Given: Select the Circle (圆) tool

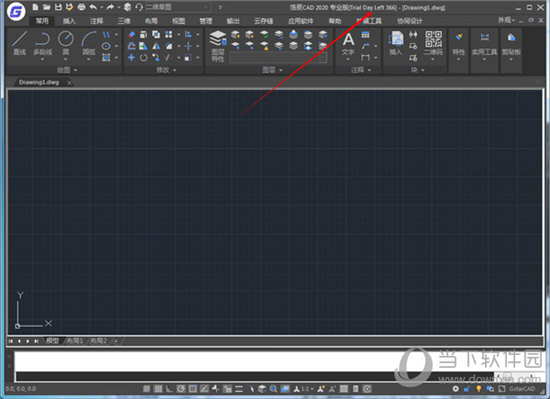Looking at the screenshot, I should coord(66,43).
